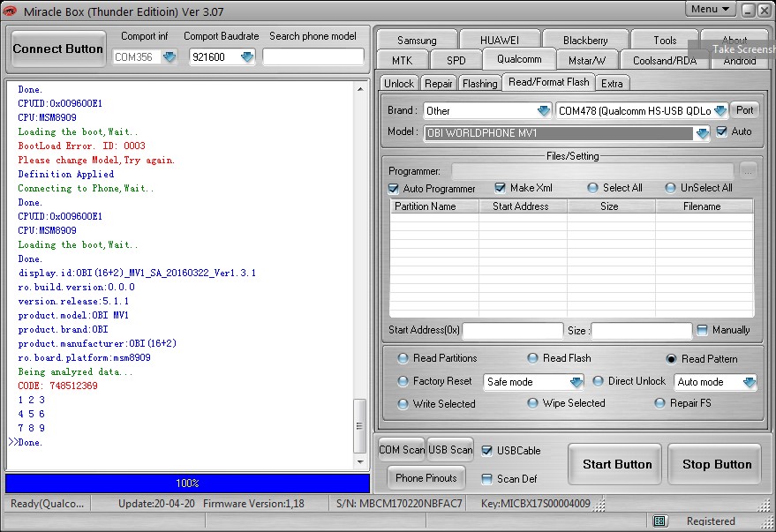Viewport: 776px width, 532px height.
Task: Switch to the Blackberry tab
Action: pos(585,40)
